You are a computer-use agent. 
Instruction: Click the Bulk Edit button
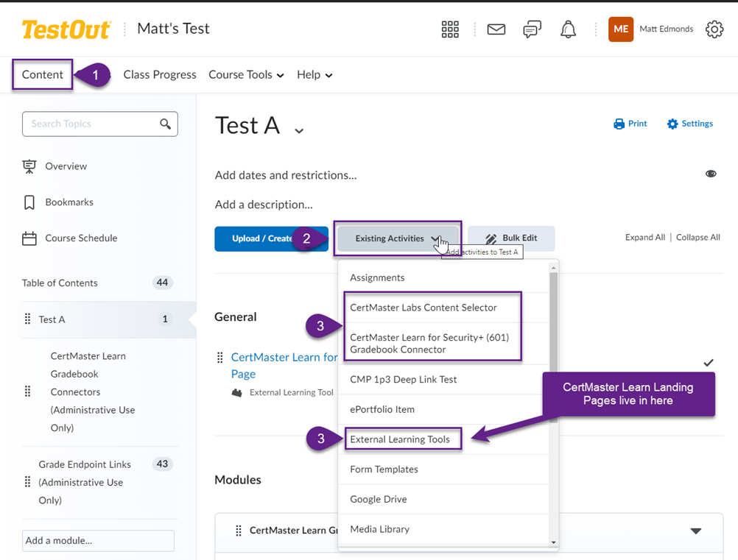click(x=511, y=238)
